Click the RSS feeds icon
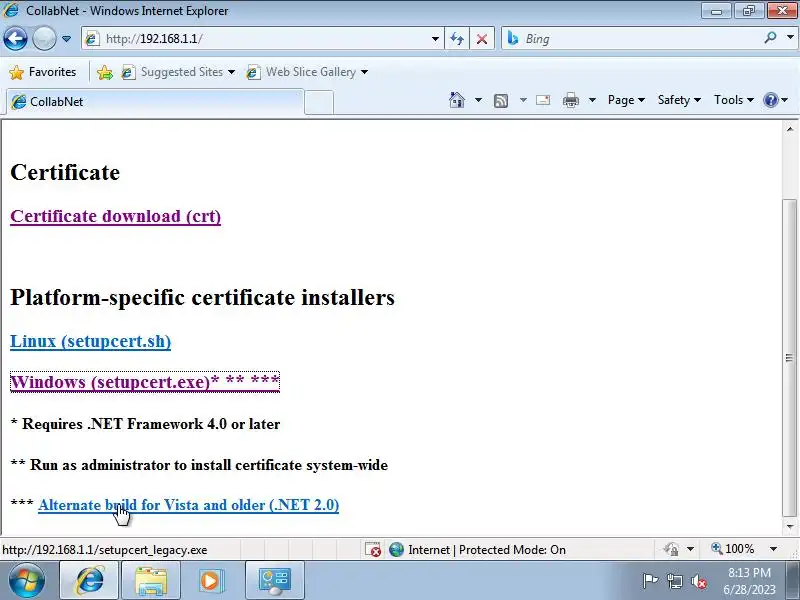Screen dimensions: 800x600 [x=501, y=101]
